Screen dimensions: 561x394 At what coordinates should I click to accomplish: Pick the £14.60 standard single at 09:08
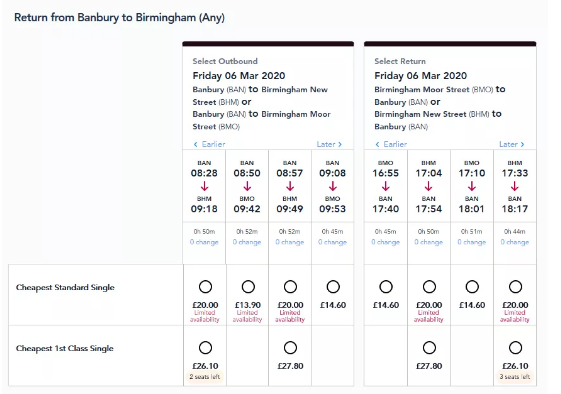pos(333,287)
